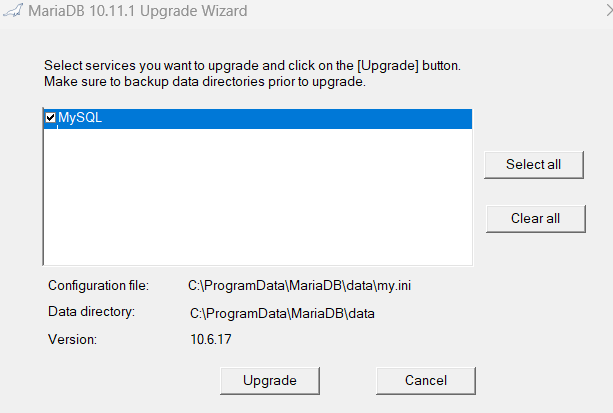This screenshot has width=613, height=413.
Task: Start the upgrade with the Upgrade button
Action: pos(270,380)
